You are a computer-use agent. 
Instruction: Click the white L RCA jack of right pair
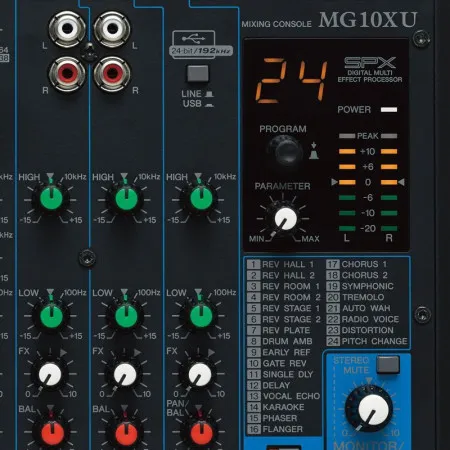click(x=112, y=28)
